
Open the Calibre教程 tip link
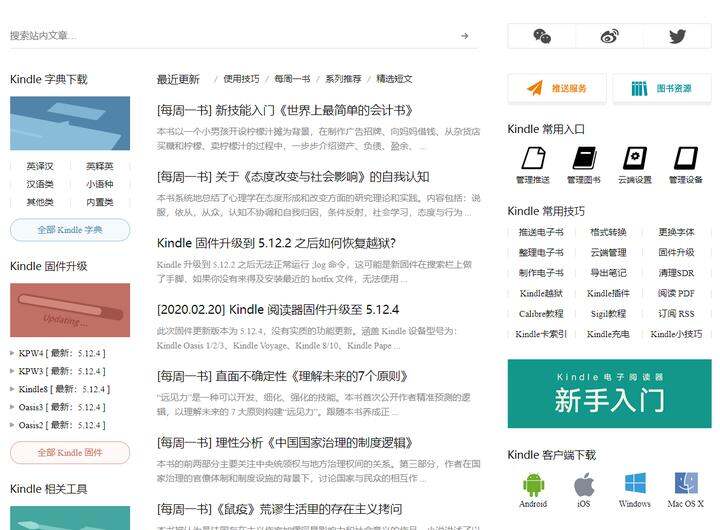pos(541,314)
